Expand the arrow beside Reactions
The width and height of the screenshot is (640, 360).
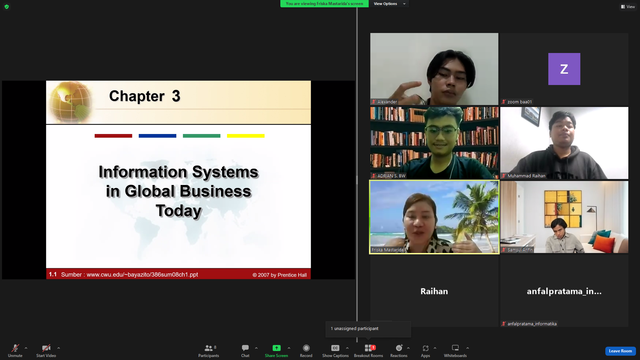coord(409,348)
